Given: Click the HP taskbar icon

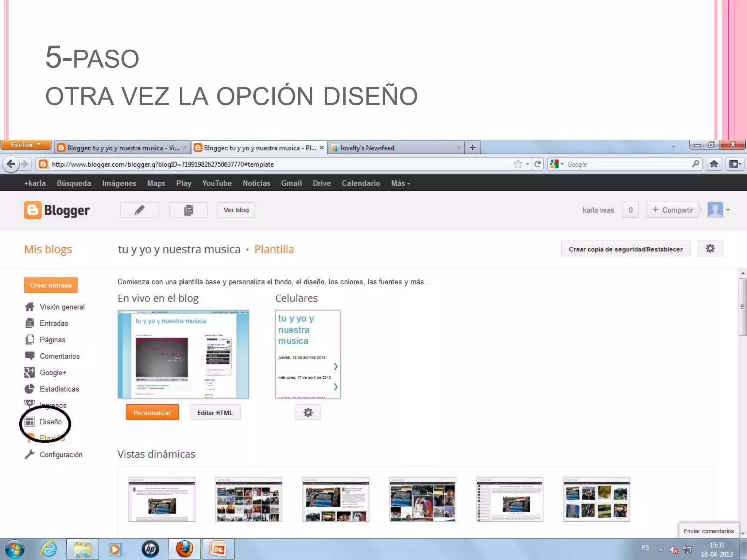Looking at the screenshot, I should coord(150,549).
